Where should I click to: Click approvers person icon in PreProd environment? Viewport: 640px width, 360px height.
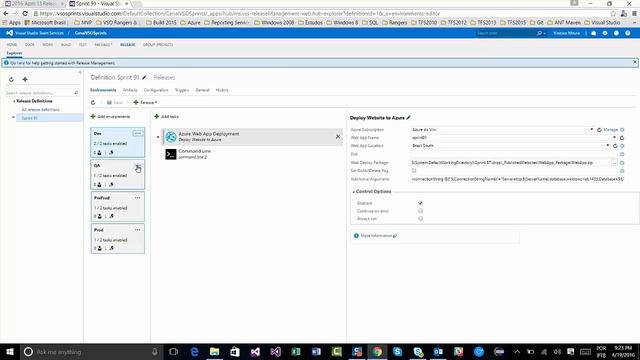(x=99, y=216)
